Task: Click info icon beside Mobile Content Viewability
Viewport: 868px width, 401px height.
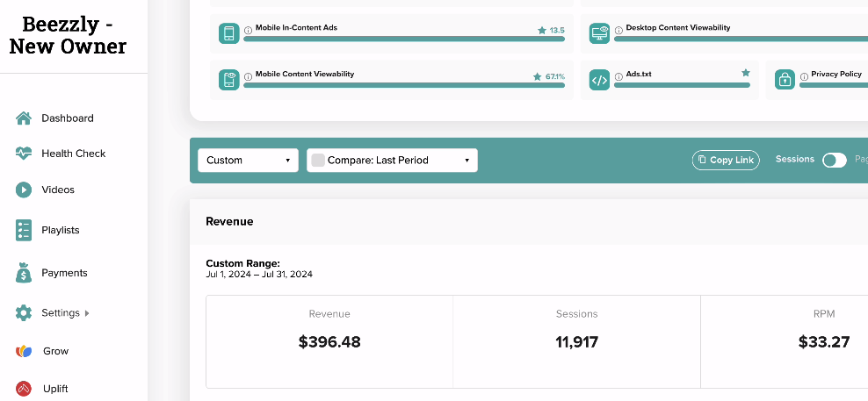Action: coord(248,76)
